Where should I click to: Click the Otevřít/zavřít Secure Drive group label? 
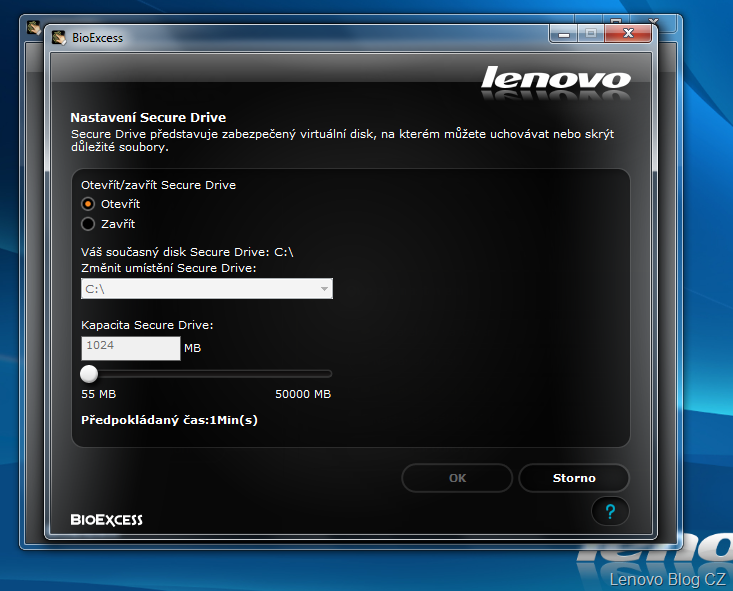[x=158, y=185]
